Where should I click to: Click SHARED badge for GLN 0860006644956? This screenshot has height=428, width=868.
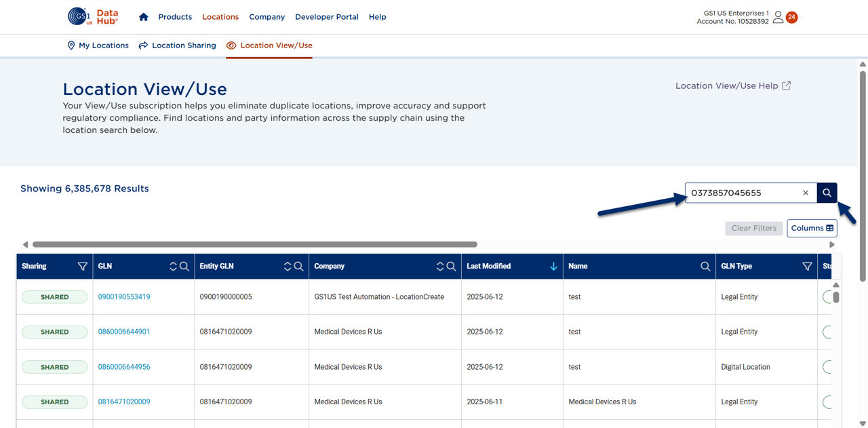pyautogui.click(x=54, y=367)
